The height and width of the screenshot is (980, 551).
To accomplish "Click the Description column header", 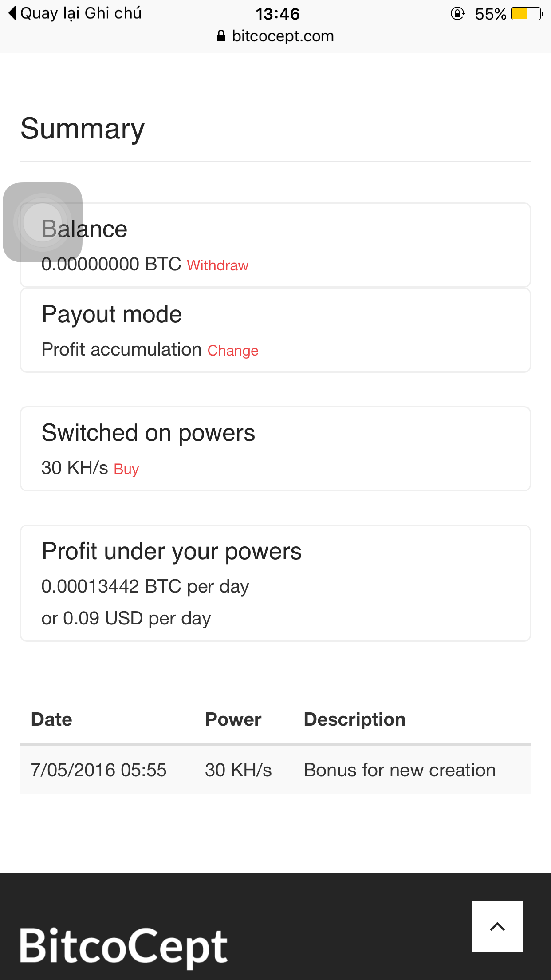I will pyautogui.click(x=354, y=719).
